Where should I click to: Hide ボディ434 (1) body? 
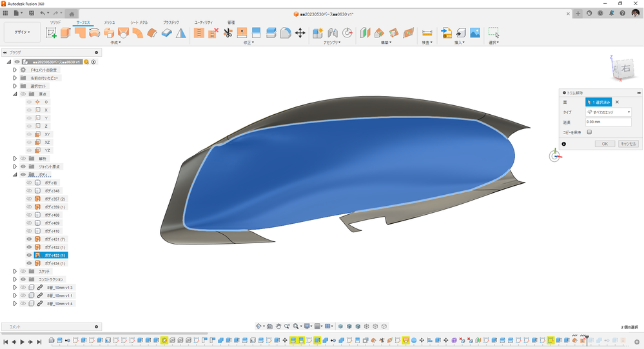(29, 263)
